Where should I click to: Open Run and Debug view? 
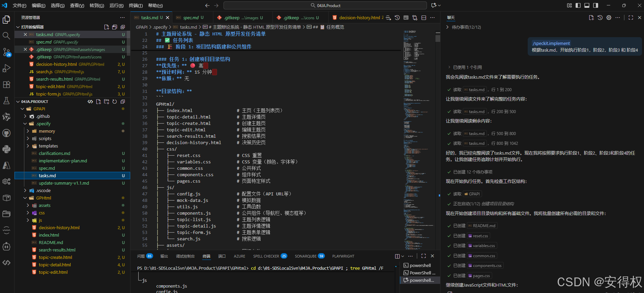(6, 68)
